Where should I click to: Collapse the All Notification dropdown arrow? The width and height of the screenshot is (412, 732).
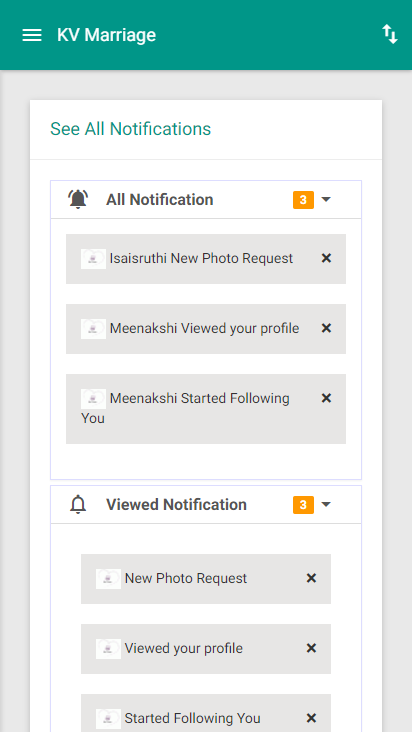pos(326,200)
